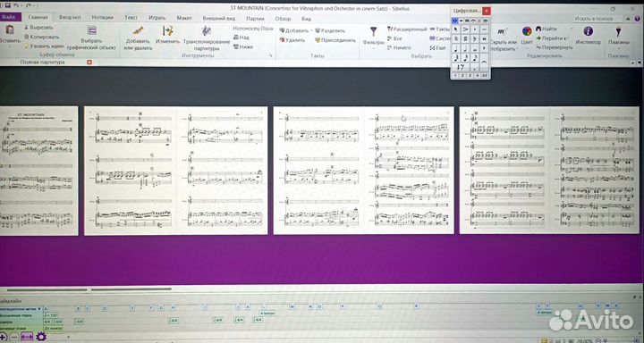Viewport: 644px width, 343px height.
Task: Select the whole note on the keypad
Action: coord(475,49)
